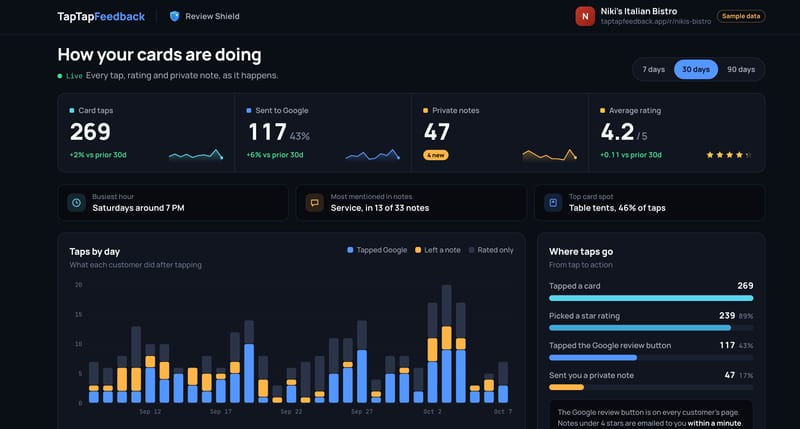This screenshot has height=429, width=800.
Task: Click the Private notes orange sparkline
Action: tap(549, 155)
